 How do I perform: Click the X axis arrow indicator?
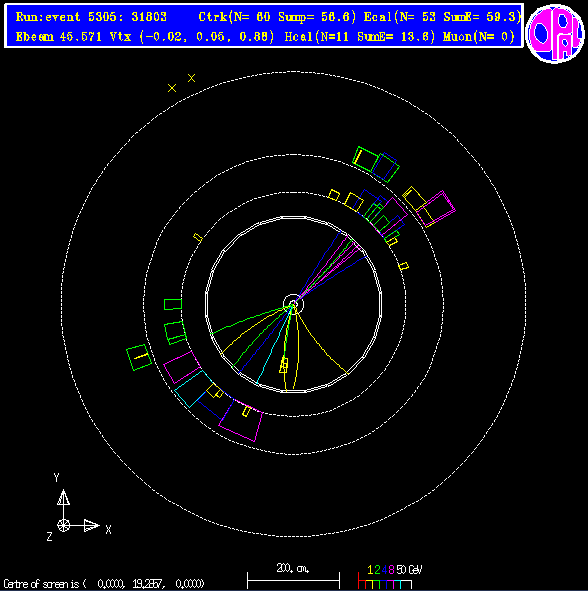(91, 525)
